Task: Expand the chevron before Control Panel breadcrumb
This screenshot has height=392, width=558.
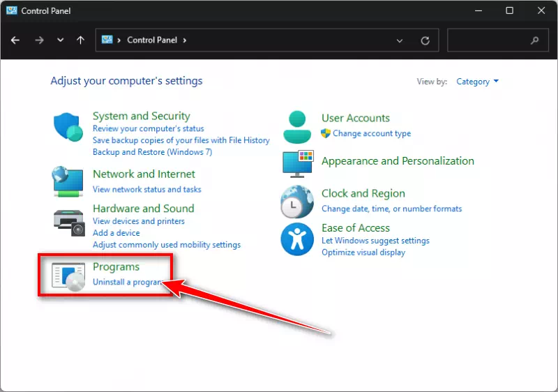Action: point(119,40)
